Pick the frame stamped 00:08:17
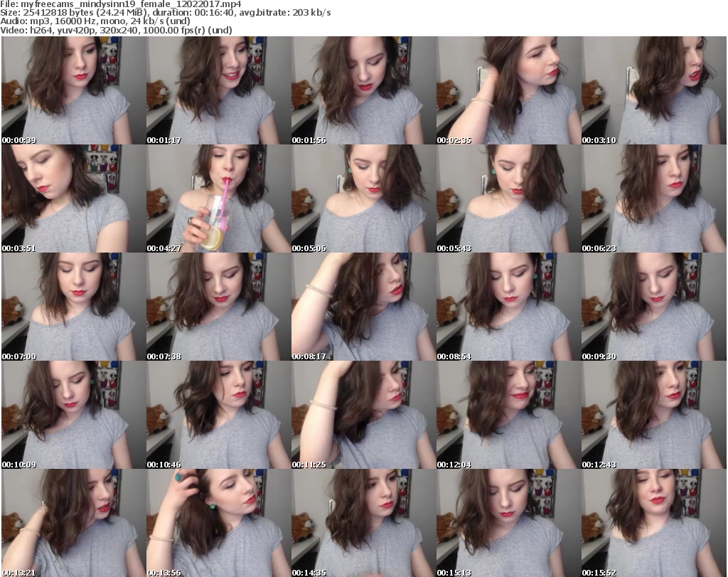728x577 pixels. tap(363, 307)
